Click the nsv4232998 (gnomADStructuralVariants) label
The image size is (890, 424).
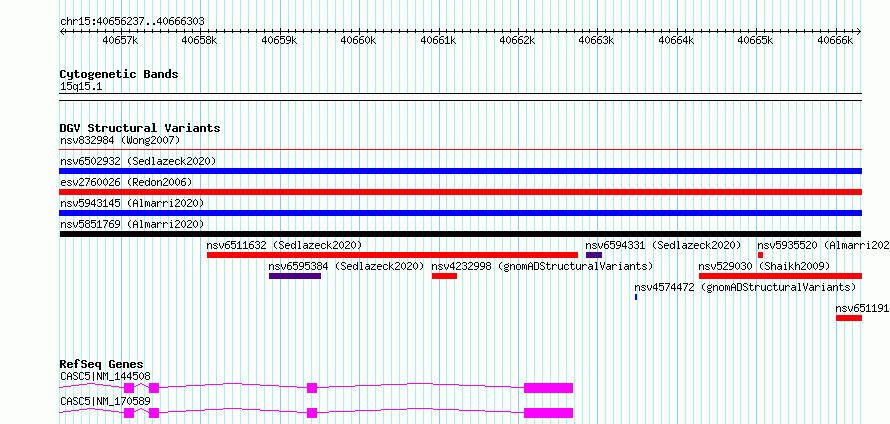point(542,266)
